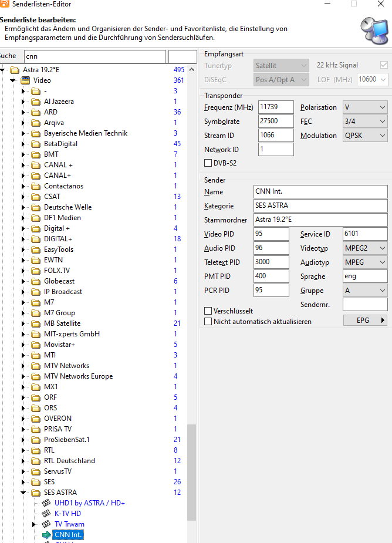Image resolution: width=392 pixels, height=543 pixels.
Task: Select the RTL Deutschland tree entry
Action: click(69, 461)
